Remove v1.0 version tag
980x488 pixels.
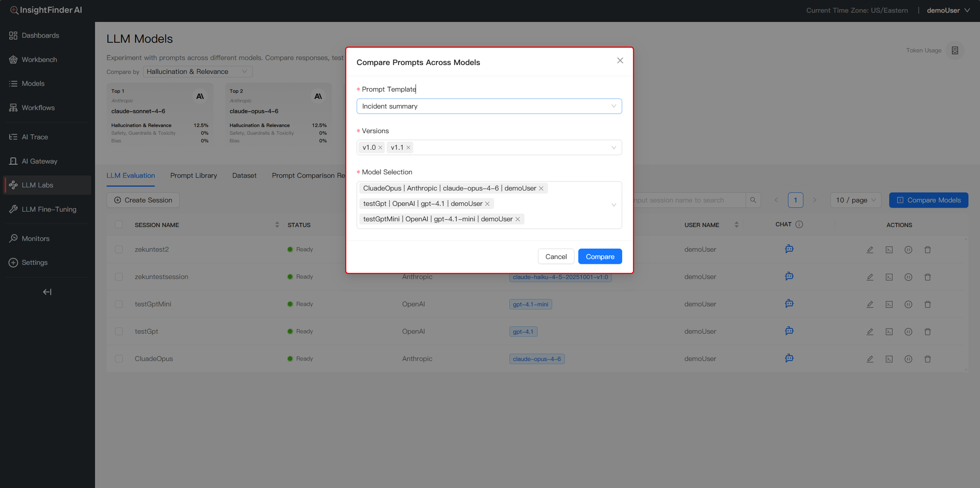click(380, 148)
